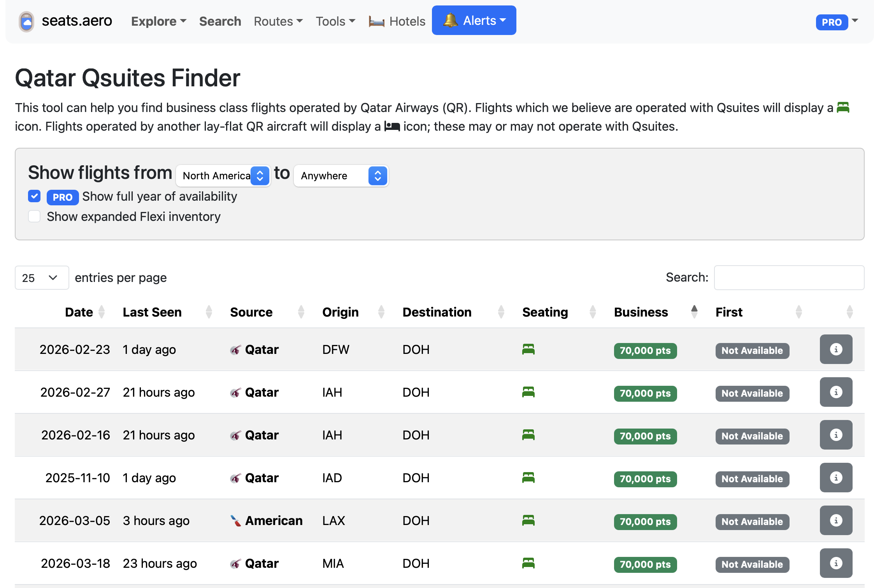Click 70,000 pts badge for MIA flight
The width and height of the screenshot is (881, 588).
645,564
